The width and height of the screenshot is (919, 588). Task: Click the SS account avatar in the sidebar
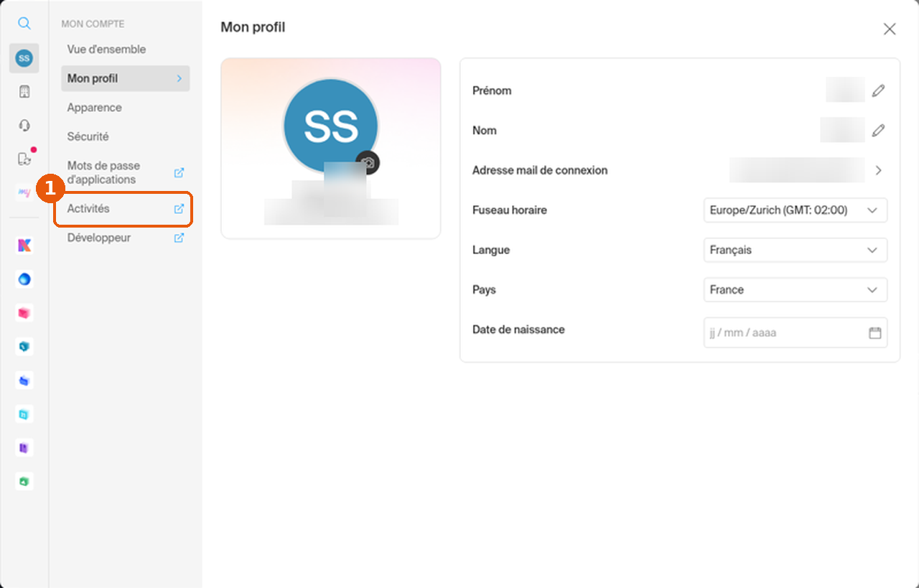point(24,58)
